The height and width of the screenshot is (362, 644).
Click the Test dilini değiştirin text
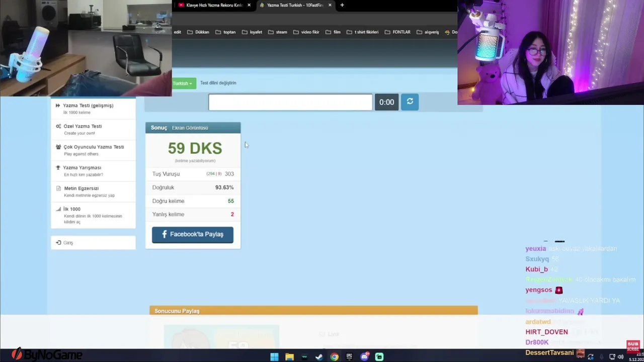(218, 83)
